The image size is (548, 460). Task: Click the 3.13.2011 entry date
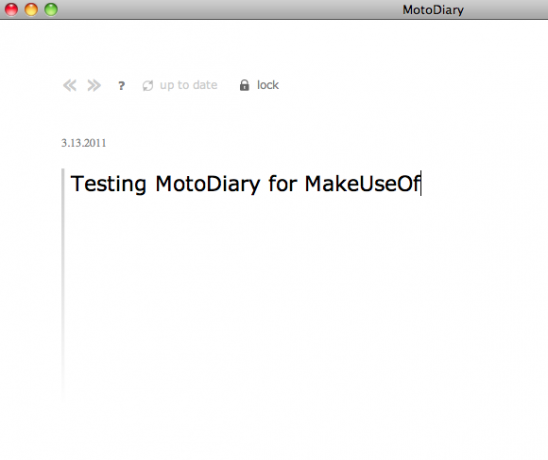84,143
